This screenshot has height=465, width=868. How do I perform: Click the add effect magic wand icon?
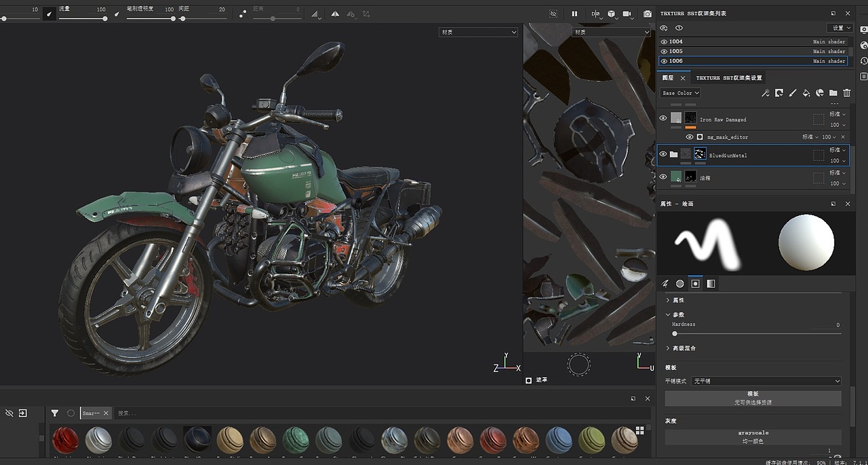(766, 93)
